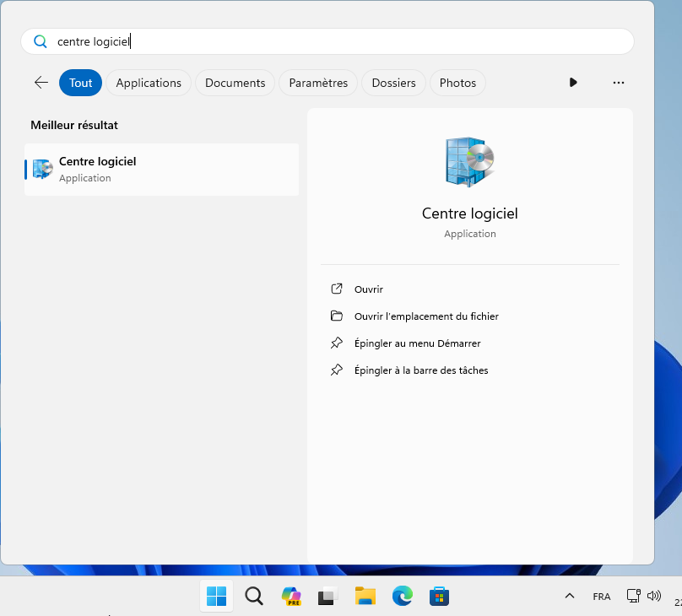Open taskbar Search magnifier

tap(254, 596)
